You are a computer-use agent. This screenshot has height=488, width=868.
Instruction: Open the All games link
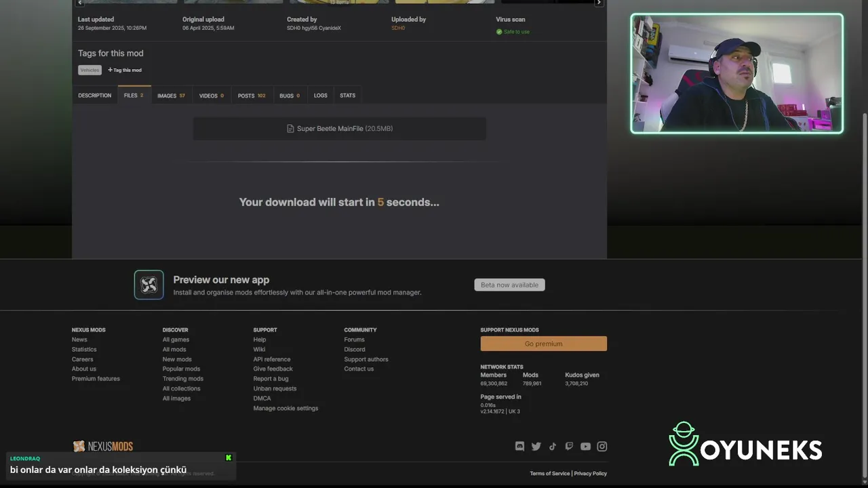coord(176,340)
